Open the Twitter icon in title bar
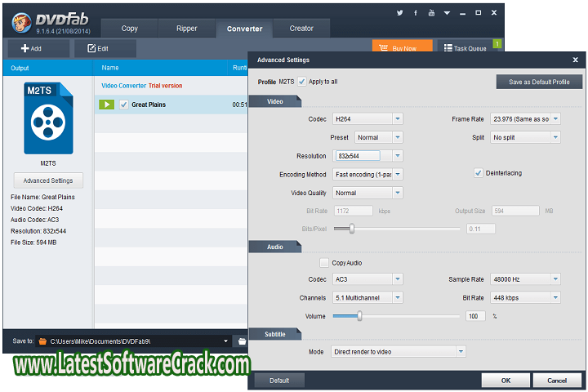The height and width of the screenshot is (392, 588). [399, 13]
